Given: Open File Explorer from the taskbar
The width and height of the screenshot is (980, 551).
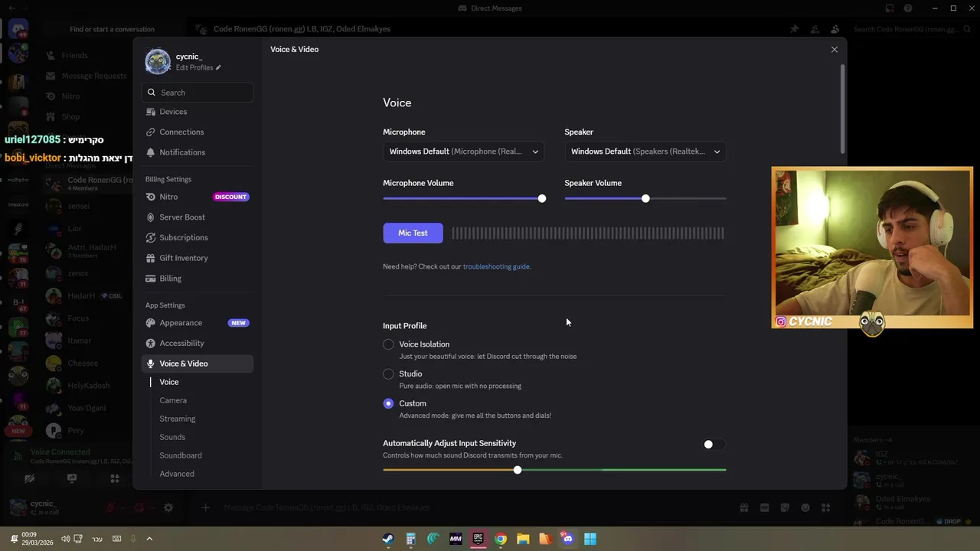Looking at the screenshot, I should coord(523,539).
